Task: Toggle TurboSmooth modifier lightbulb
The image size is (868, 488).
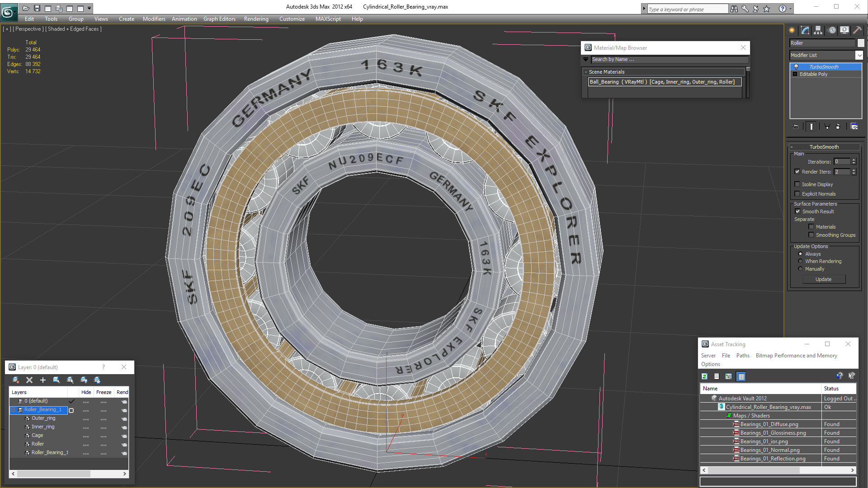Action: [796, 67]
